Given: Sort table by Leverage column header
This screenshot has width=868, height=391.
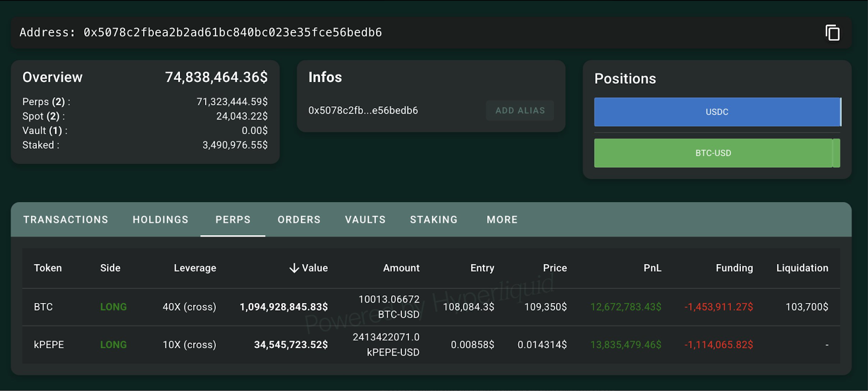Looking at the screenshot, I should pos(195,268).
